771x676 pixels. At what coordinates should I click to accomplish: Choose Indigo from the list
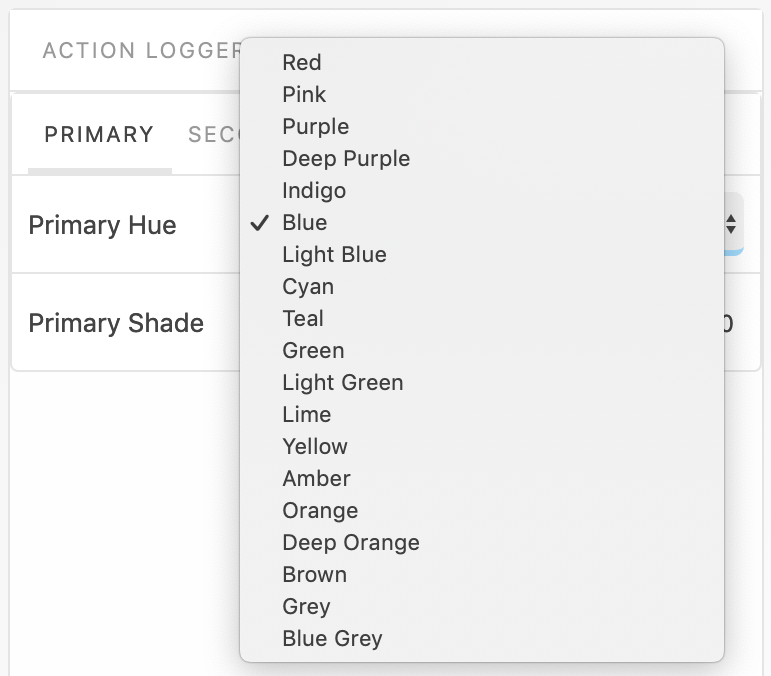314,191
